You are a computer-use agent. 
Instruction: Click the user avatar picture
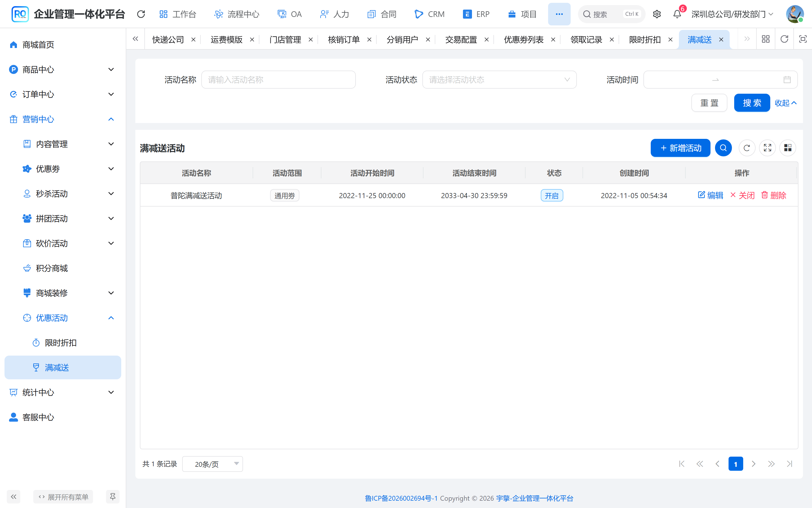(x=795, y=14)
